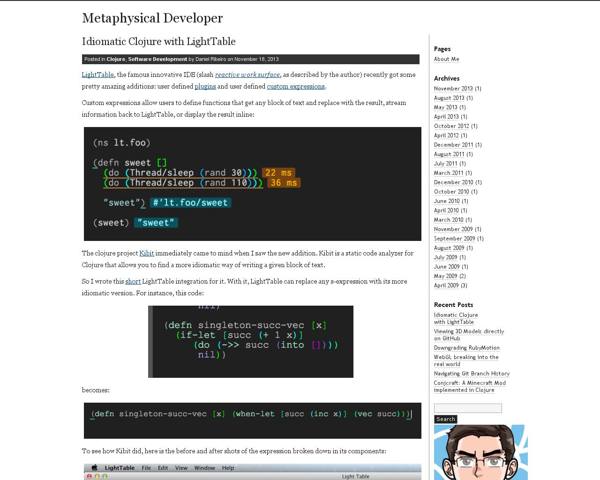
Task: Go to the 'About Me' page
Action: pos(446,59)
